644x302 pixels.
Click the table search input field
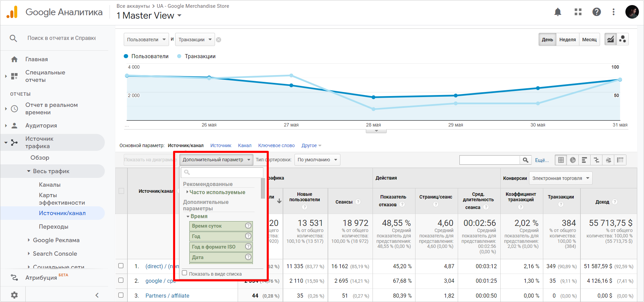tap(490, 160)
